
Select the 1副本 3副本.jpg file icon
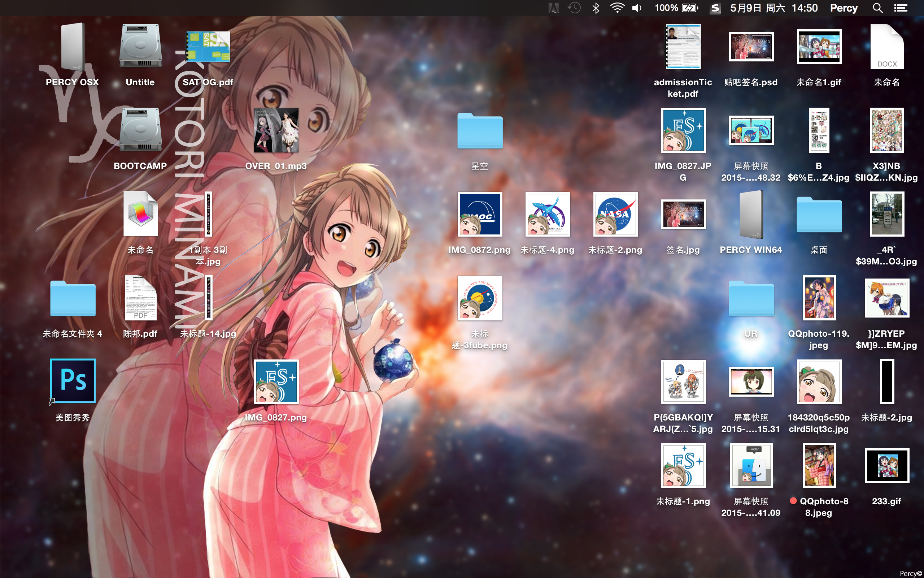pos(209,214)
